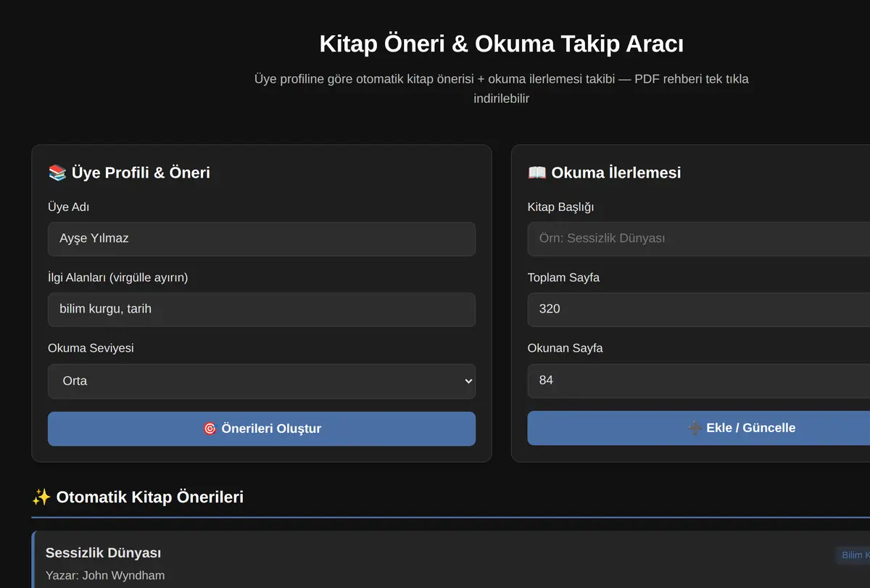The height and width of the screenshot is (588, 870).
Task: Click the İlgi Alanları (virgülle ayırın) label
Action: click(x=118, y=278)
